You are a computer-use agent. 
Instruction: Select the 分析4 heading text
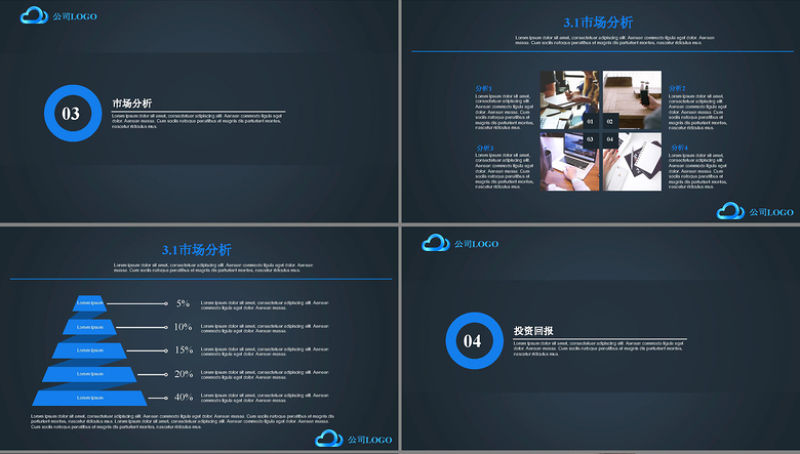[x=679, y=148]
